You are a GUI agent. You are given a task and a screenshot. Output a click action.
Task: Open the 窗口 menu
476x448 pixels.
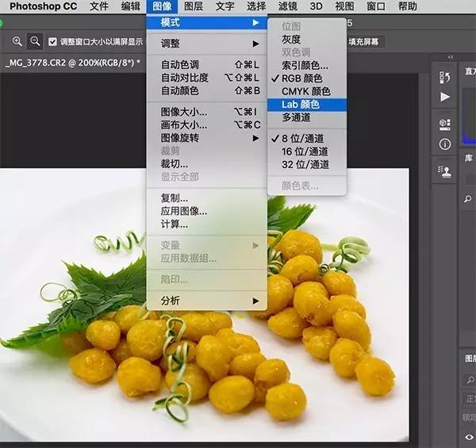tap(376, 6)
